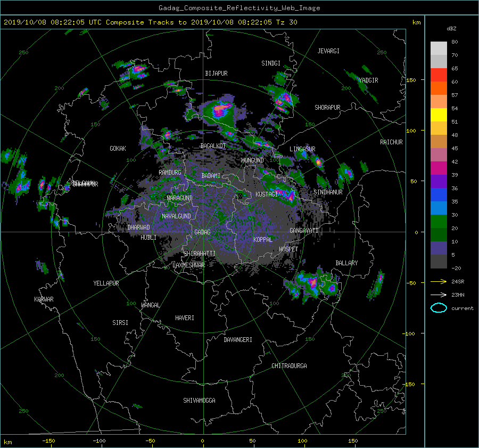This screenshot has height=448, width=479.
Task: Click the RAICHUR city label
Action: pyautogui.click(x=391, y=142)
